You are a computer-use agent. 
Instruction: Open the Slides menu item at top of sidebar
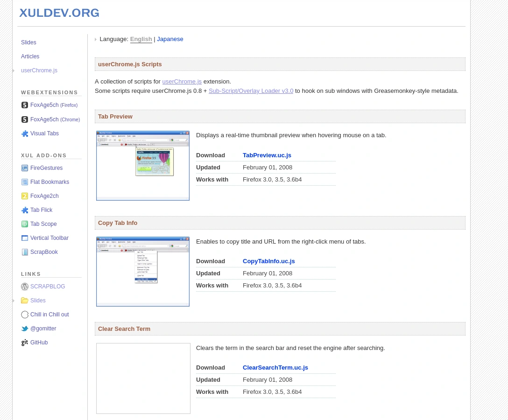coord(28,42)
